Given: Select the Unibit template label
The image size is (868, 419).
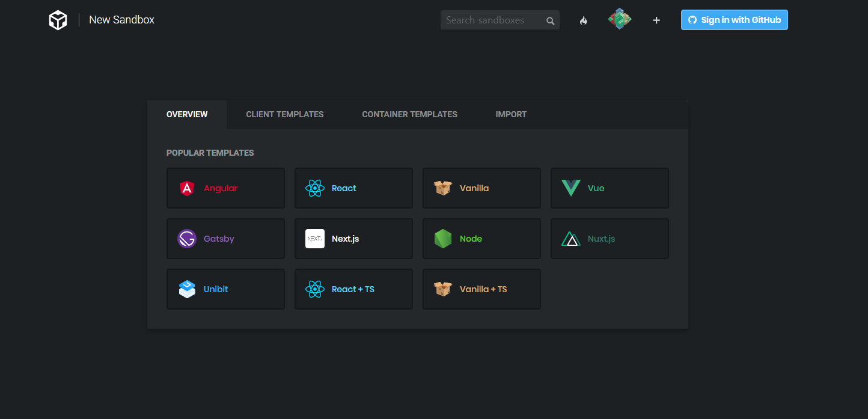Looking at the screenshot, I should pos(216,289).
